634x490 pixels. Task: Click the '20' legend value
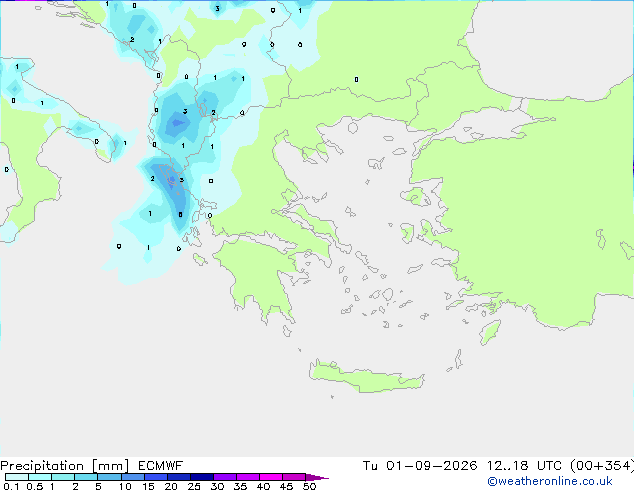click(171, 486)
